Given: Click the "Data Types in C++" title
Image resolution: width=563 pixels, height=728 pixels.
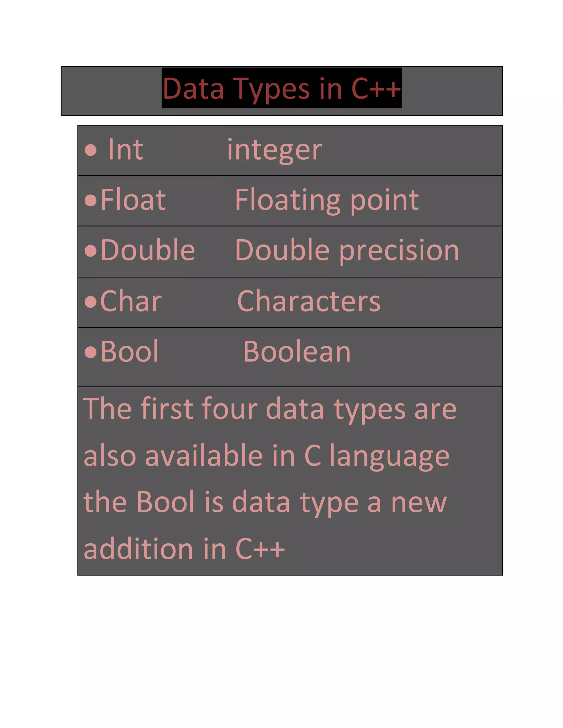Looking at the screenshot, I should [281, 88].
